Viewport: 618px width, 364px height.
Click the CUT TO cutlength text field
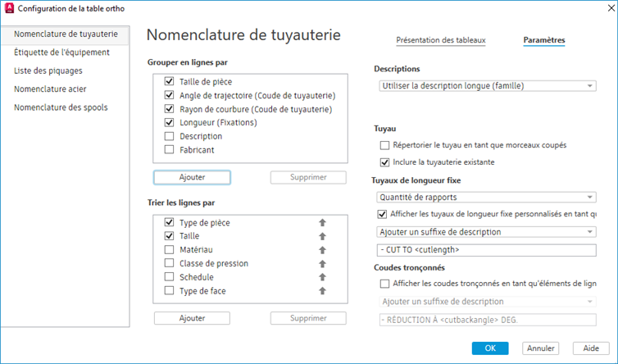pyautogui.click(x=487, y=250)
